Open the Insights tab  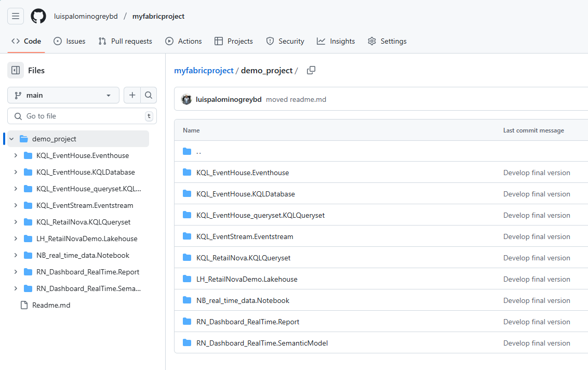(x=336, y=41)
